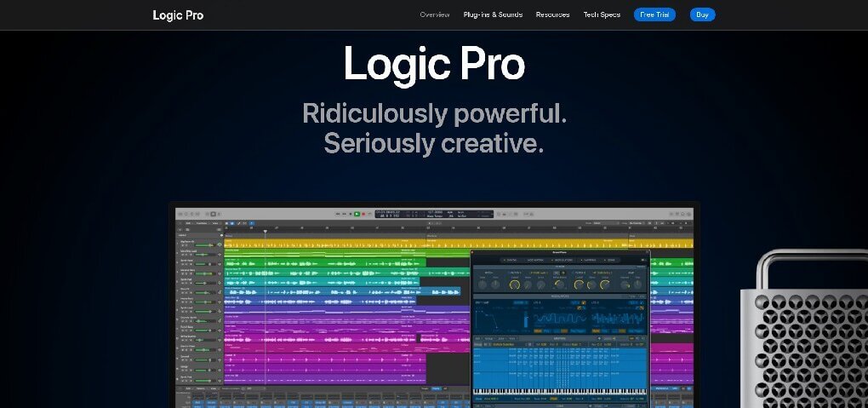Open the Resources navigation link
The image size is (868, 408).
click(552, 14)
